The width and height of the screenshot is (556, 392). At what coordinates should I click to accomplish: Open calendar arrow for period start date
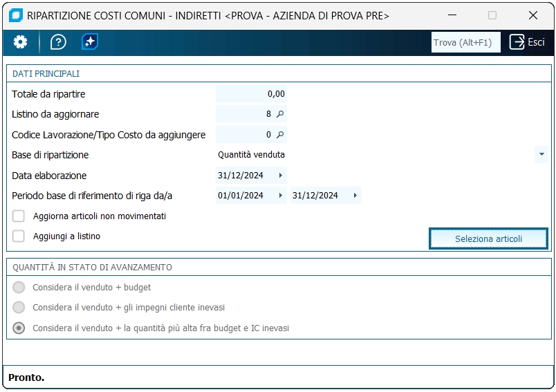(x=281, y=195)
